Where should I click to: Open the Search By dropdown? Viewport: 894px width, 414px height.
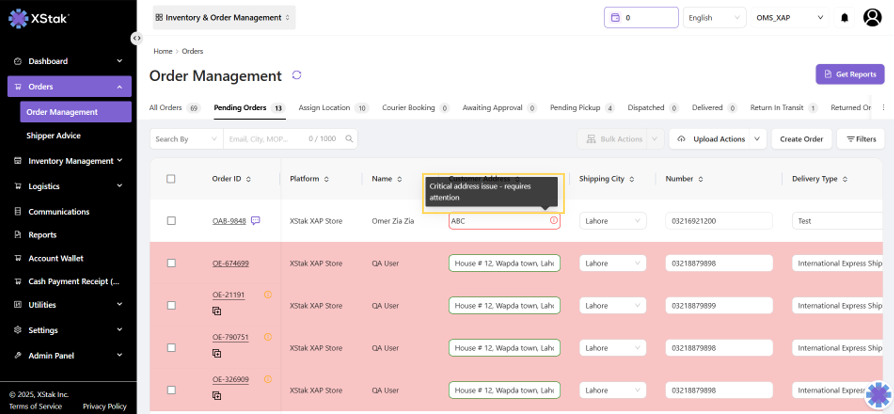click(x=185, y=139)
